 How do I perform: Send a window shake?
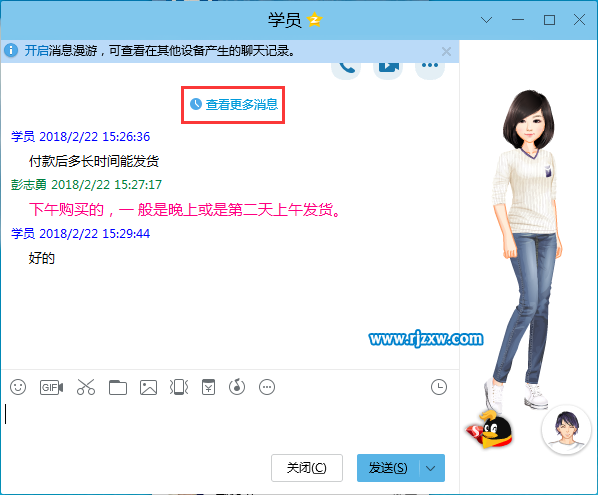coord(179,387)
